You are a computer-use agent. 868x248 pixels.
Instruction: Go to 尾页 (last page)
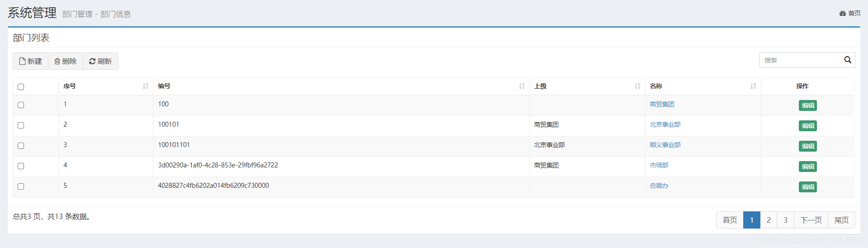[841, 220]
